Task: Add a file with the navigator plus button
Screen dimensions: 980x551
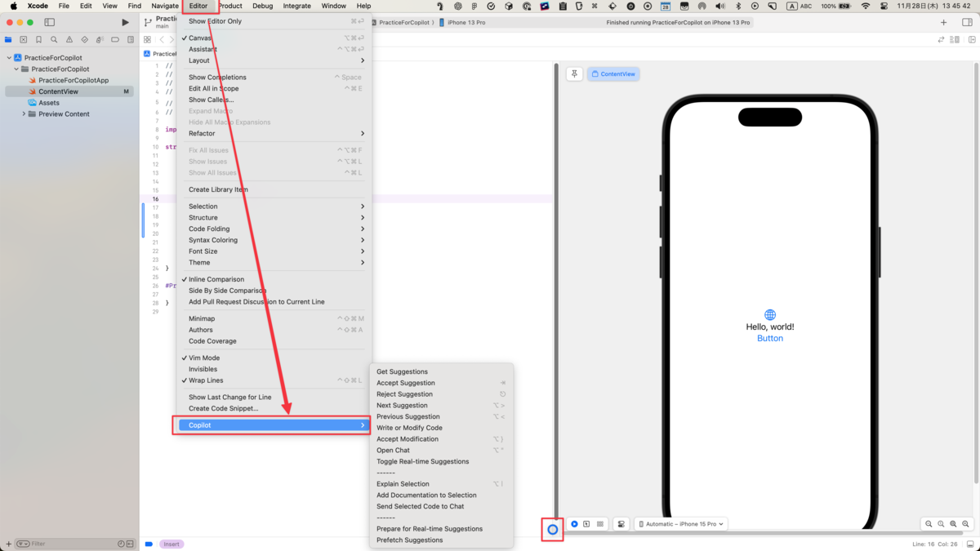Action: [8, 544]
